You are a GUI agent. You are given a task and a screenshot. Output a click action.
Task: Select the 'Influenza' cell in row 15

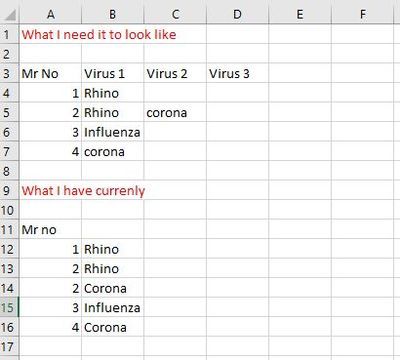(113, 307)
